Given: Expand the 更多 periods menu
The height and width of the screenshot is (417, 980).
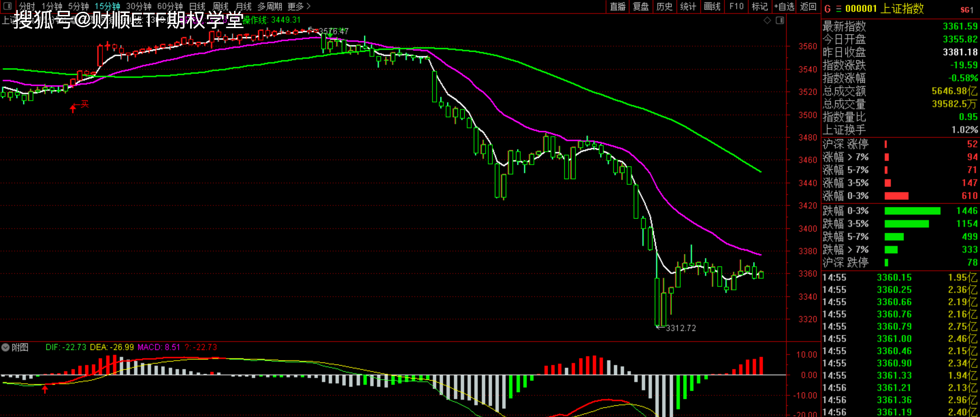Looking at the screenshot, I should [299, 6].
